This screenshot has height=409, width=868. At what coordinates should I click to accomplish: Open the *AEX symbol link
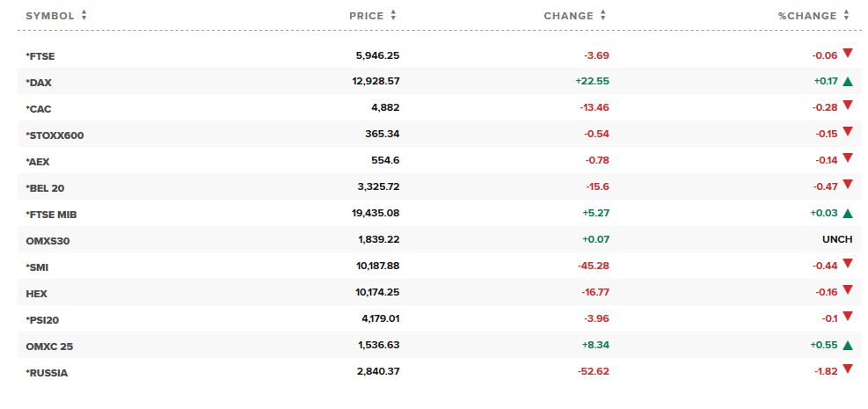38,162
